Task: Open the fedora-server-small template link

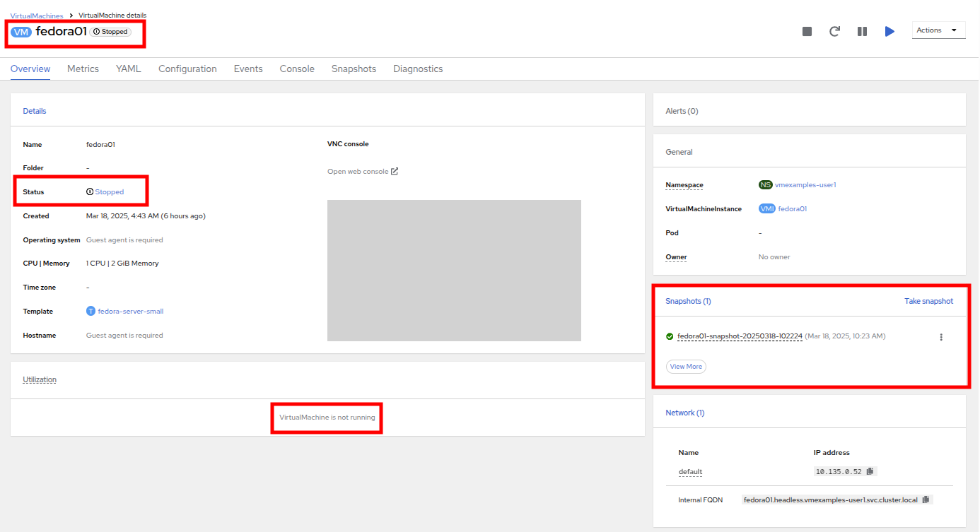Action: pos(130,311)
